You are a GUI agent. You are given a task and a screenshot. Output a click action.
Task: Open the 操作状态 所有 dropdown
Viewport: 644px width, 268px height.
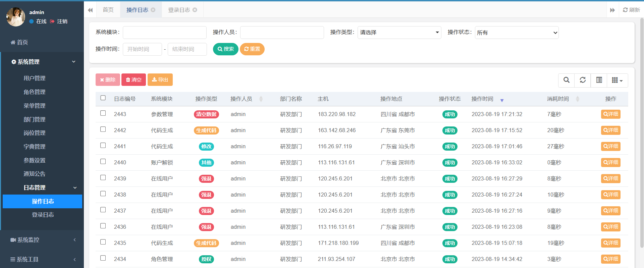click(x=517, y=33)
